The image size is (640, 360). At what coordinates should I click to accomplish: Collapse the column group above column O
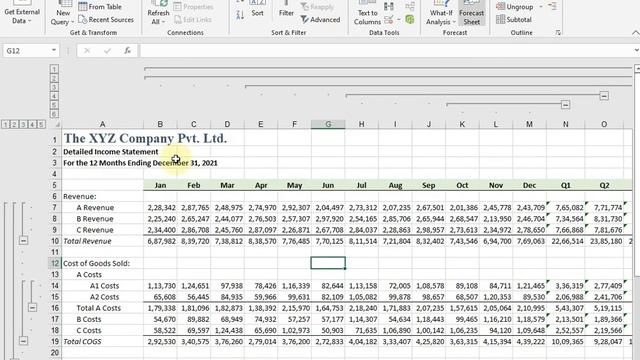(604, 96)
